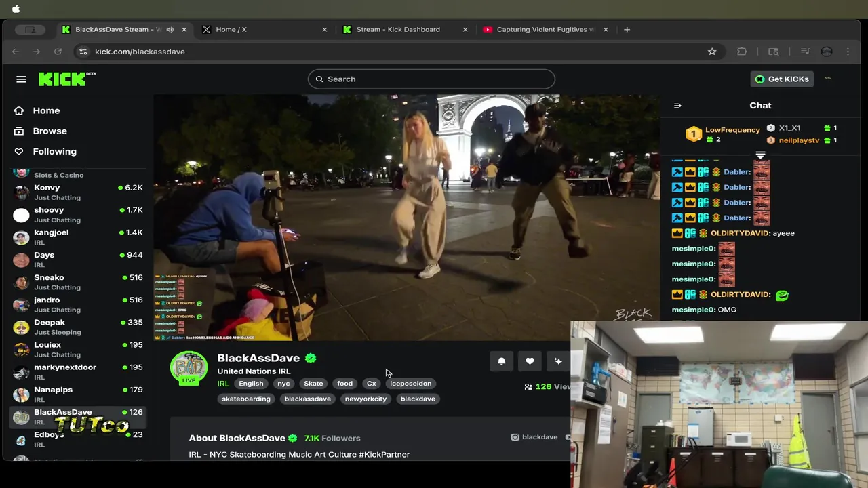Collapse the chat panel with arrow icon

[x=677, y=106]
